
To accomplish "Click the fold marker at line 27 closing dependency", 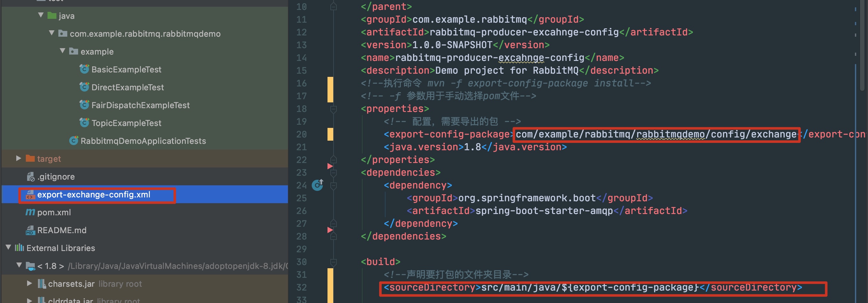I will 333,223.
